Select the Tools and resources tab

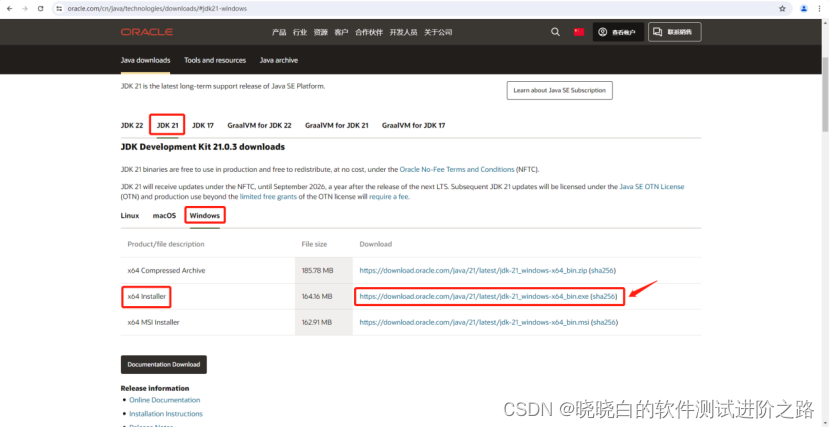215,60
